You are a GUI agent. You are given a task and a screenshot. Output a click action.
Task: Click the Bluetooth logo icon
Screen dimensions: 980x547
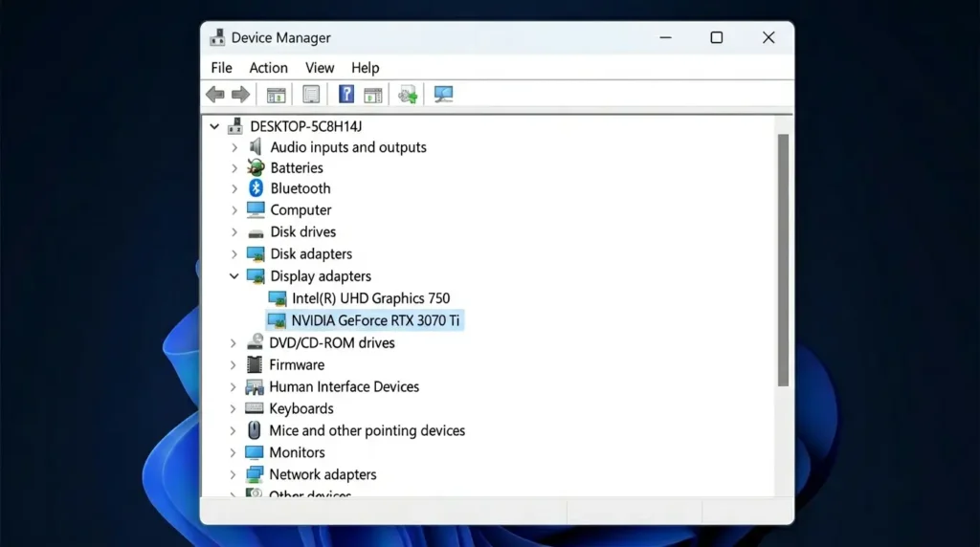tap(256, 188)
